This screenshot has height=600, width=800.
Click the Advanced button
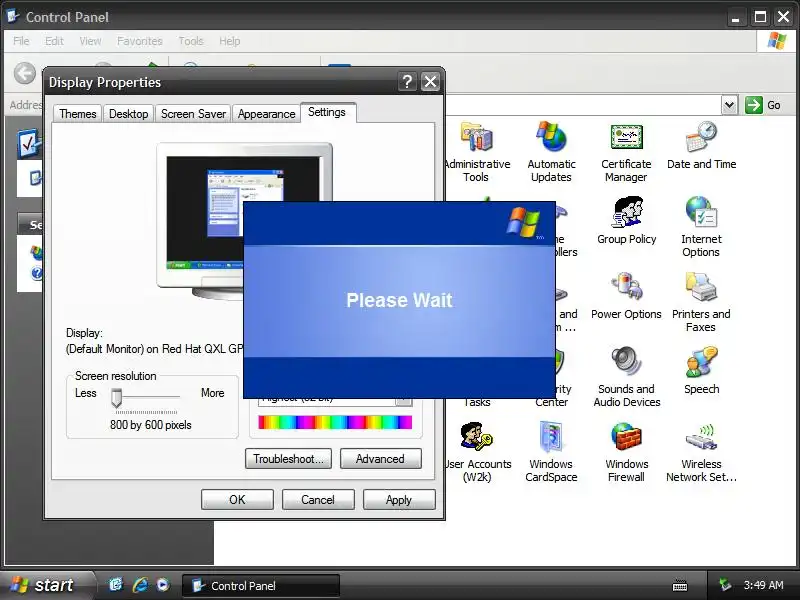[x=381, y=459]
